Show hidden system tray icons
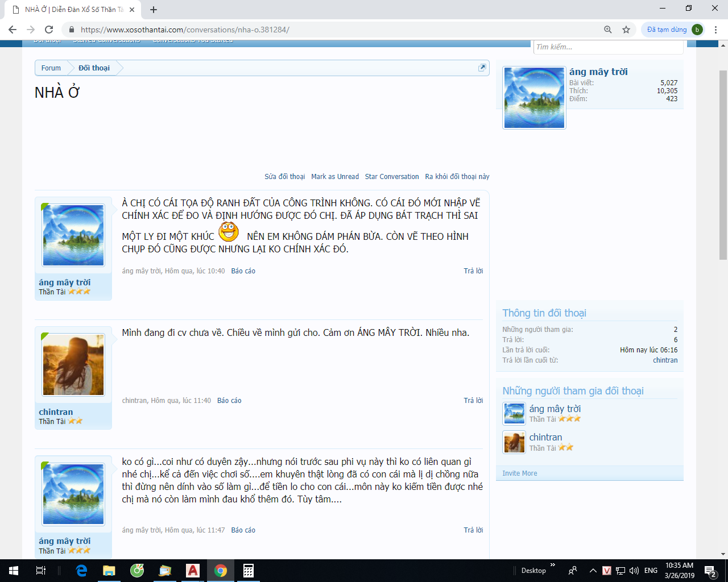The height and width of the screenshot is (582, 728). pyautogui.click(x=593, y=571)
